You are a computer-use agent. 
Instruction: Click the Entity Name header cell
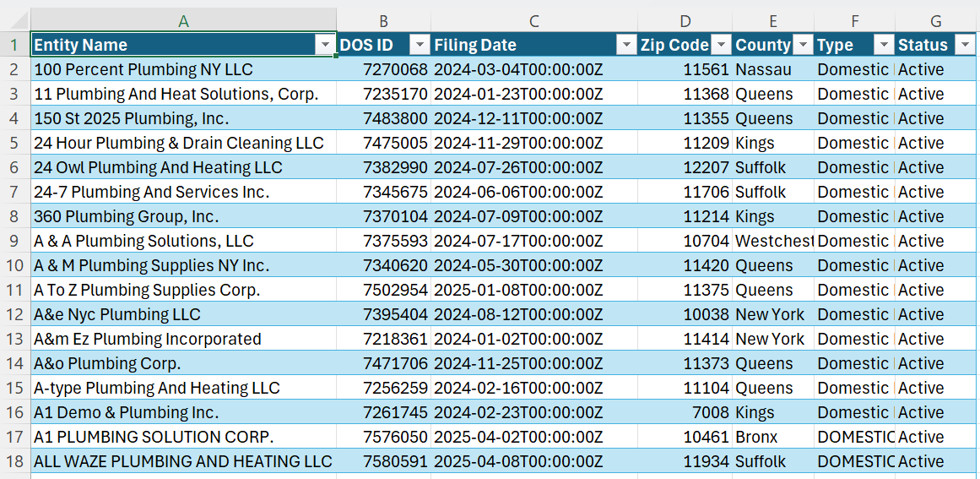pos(183,45)
